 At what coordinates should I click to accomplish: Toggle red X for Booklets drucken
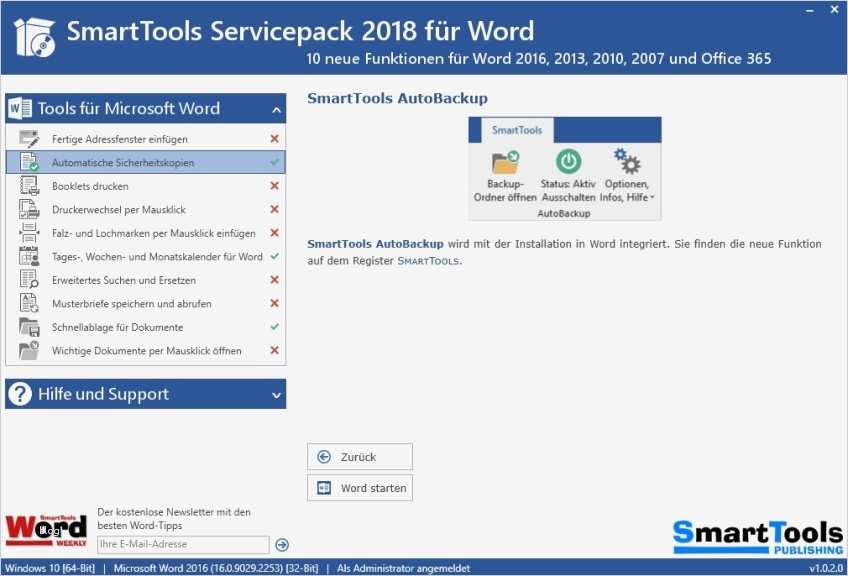274,186
